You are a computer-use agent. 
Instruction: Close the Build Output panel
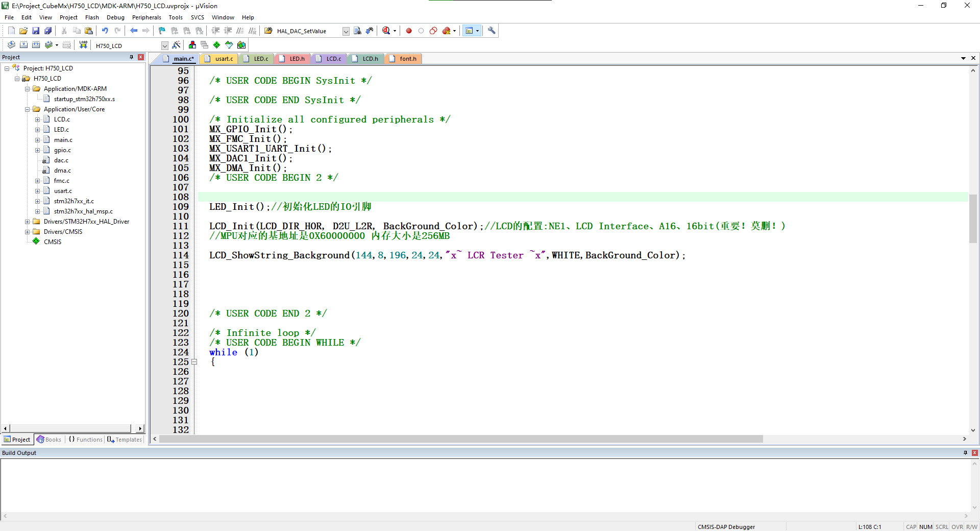[974, 453]
